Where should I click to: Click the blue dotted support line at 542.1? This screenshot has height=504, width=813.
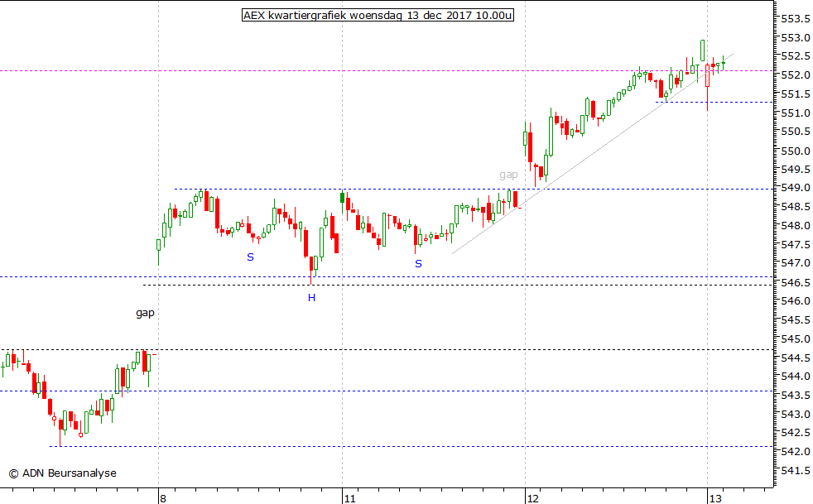click(x=411, y=446)
